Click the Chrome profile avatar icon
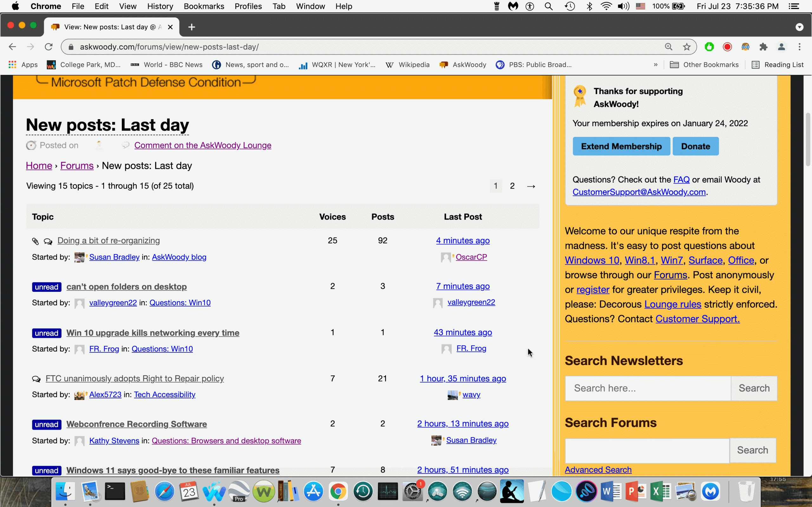Image resolution: width=812 pixels, height=507 pixels. tap(782, 47)
